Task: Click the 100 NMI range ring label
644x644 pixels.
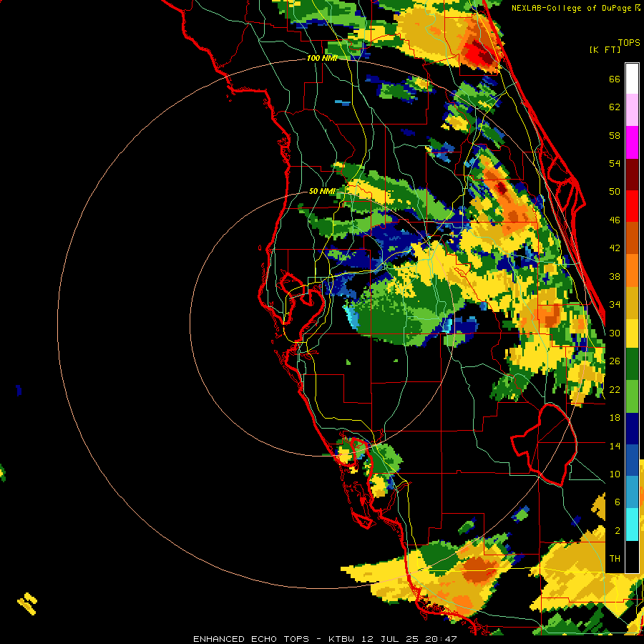Action: (321, 59)
